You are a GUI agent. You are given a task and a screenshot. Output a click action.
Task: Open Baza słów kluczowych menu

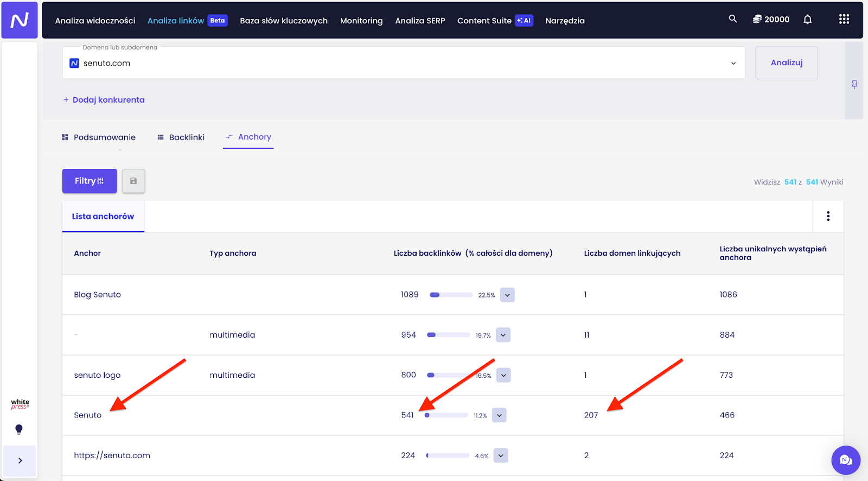284,21
